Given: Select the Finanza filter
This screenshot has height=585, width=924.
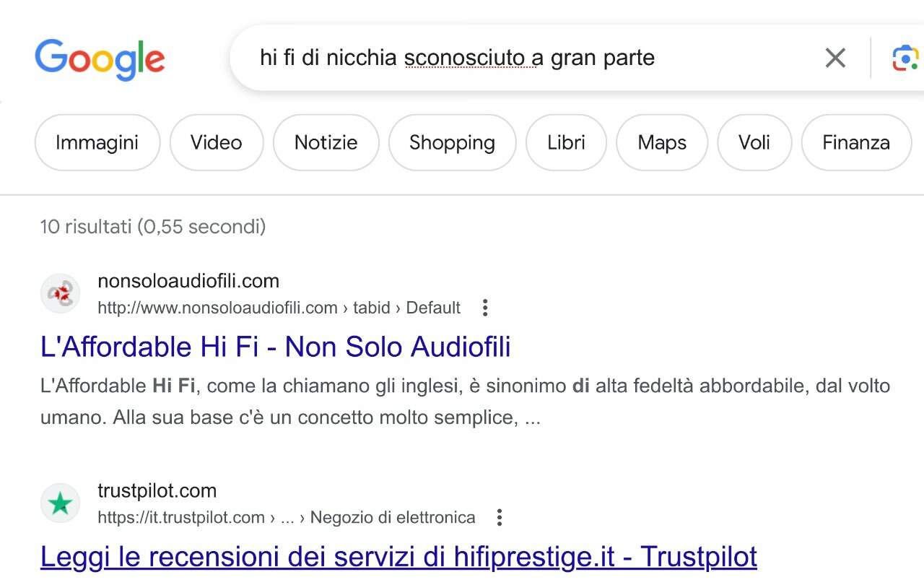Looking at the screenshot, I should [856, 142].
